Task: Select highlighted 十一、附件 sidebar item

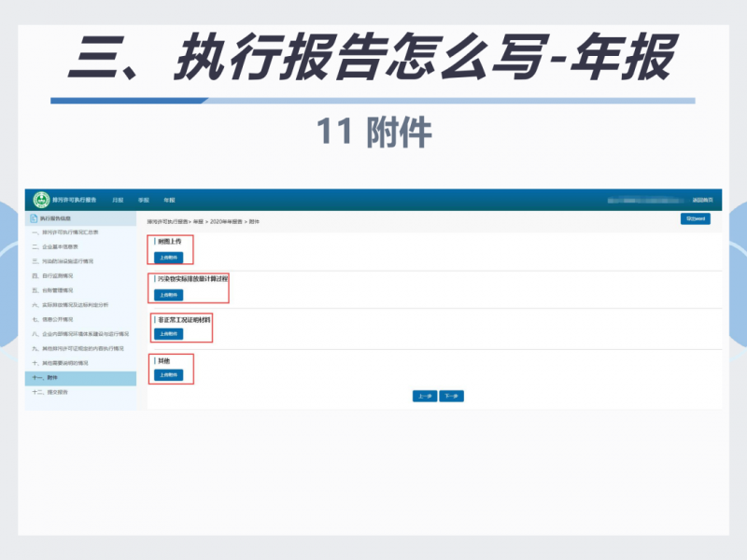Action: (x=80, y=378)
